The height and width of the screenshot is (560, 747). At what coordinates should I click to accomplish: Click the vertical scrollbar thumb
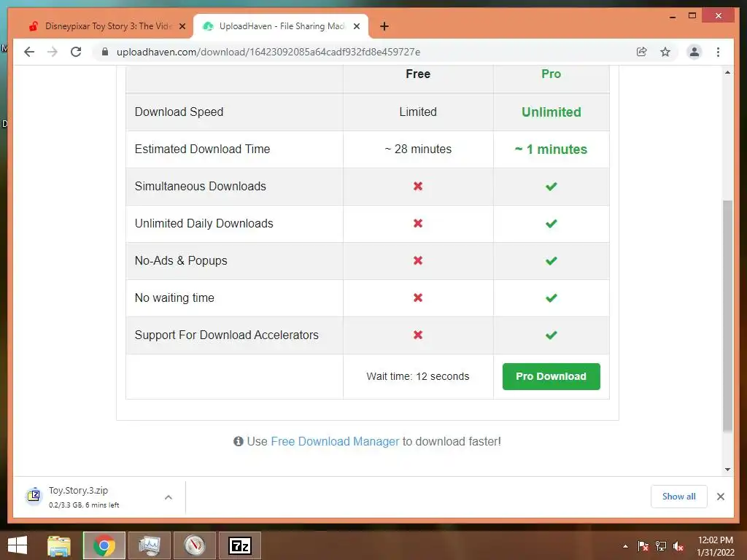[x=727, y=316]
